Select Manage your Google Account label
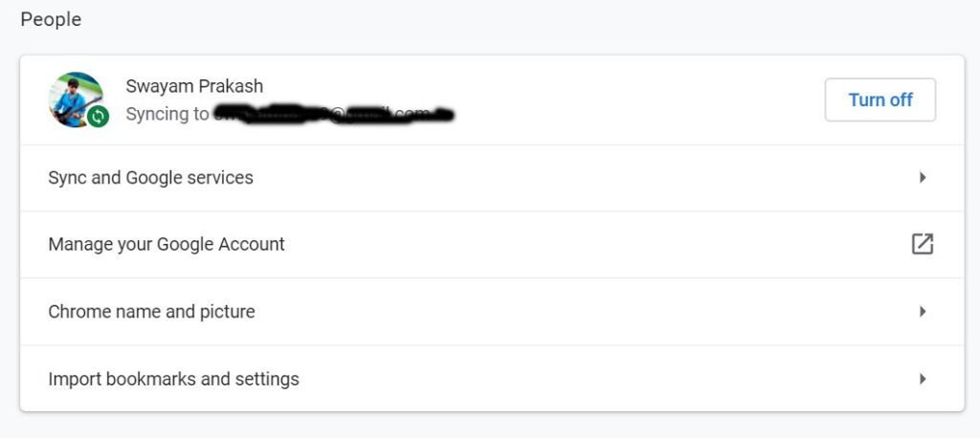Screen dimensions: 980x438 click(x=167, y=245)
